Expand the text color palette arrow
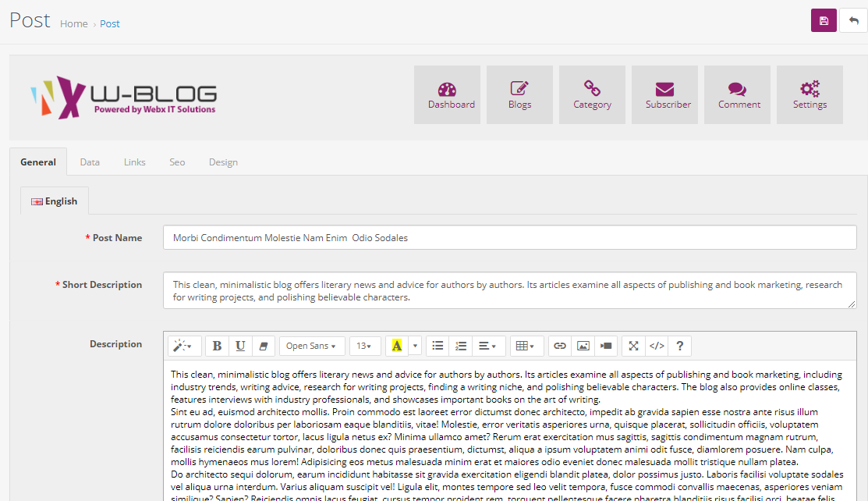 pyautogui.click(x=415, y=346)
